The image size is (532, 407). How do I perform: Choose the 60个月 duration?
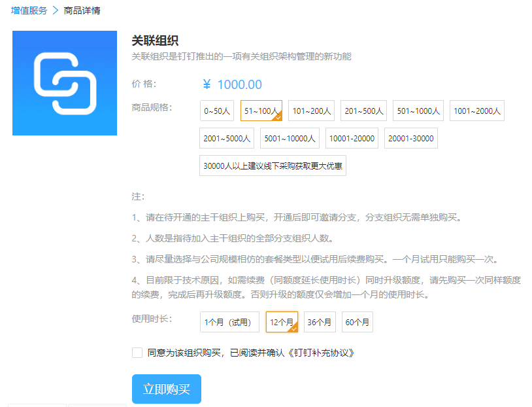pos(357,322)
